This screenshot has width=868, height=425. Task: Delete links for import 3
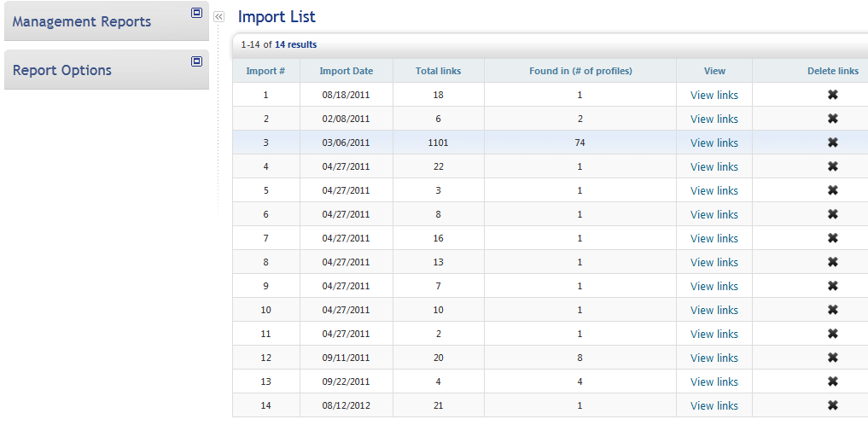point(832,143)
